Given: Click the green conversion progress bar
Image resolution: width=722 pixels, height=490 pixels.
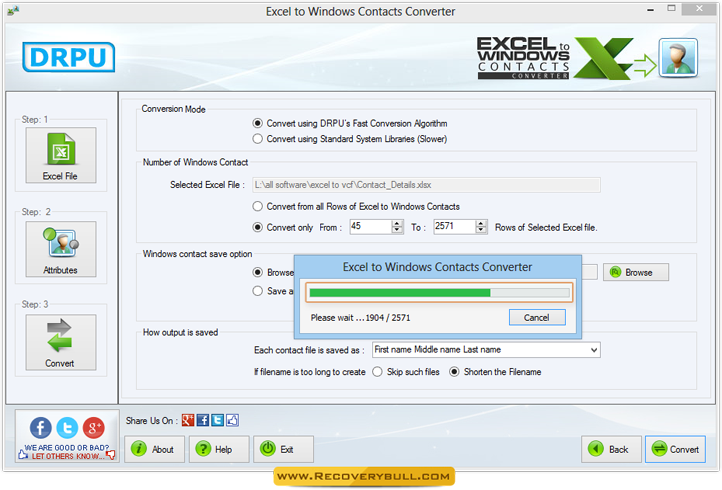Looking at the screenshot, I should 439,292.
